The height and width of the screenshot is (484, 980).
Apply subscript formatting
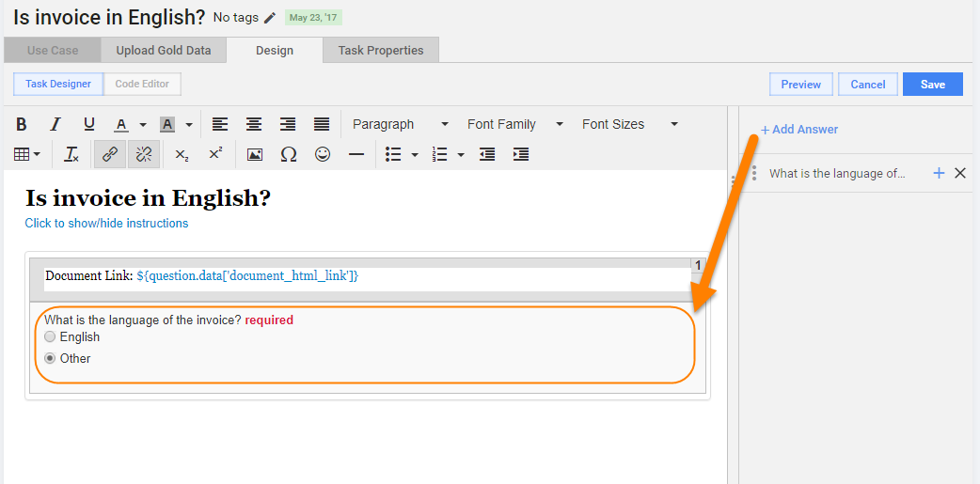182,154
